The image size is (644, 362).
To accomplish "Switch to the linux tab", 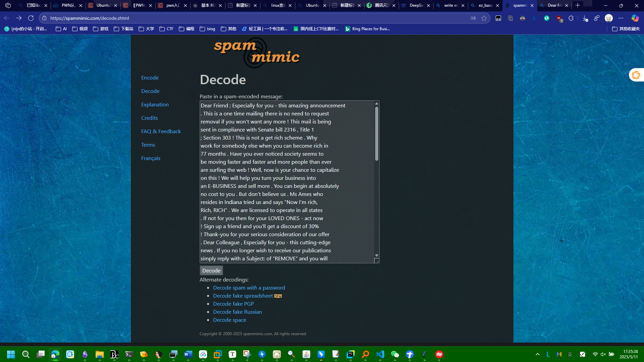I will (x=278, y=5).
